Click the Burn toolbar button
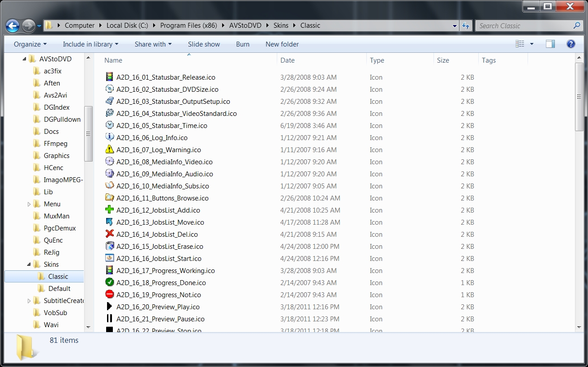Viewport: 588px width, 367px height. (x=243, y=44)
